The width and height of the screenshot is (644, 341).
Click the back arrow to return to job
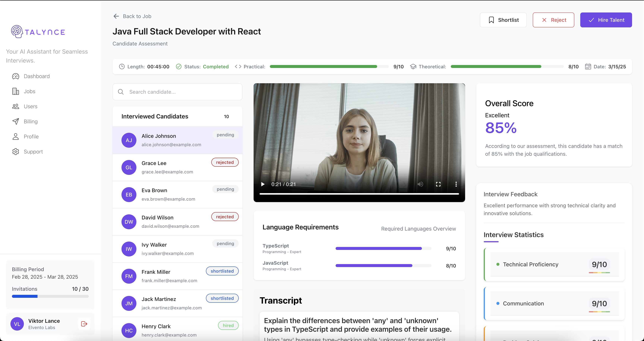coord(116,16)
